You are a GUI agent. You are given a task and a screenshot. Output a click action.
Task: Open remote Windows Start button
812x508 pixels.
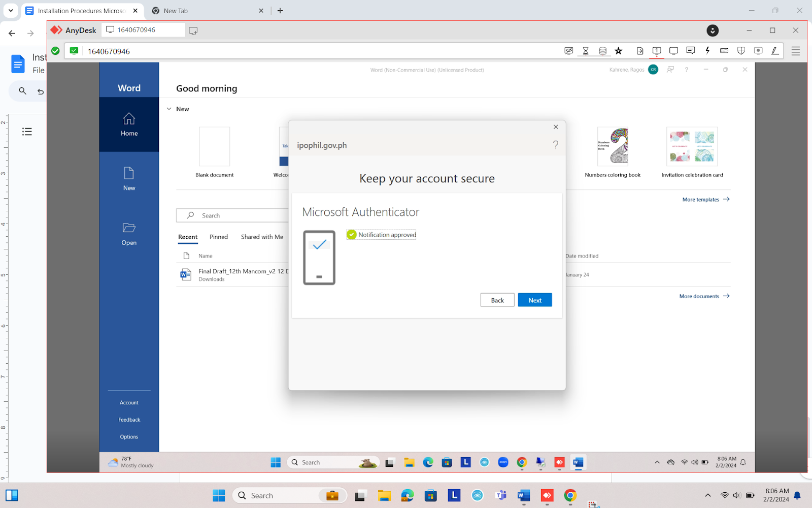point(276,462)
